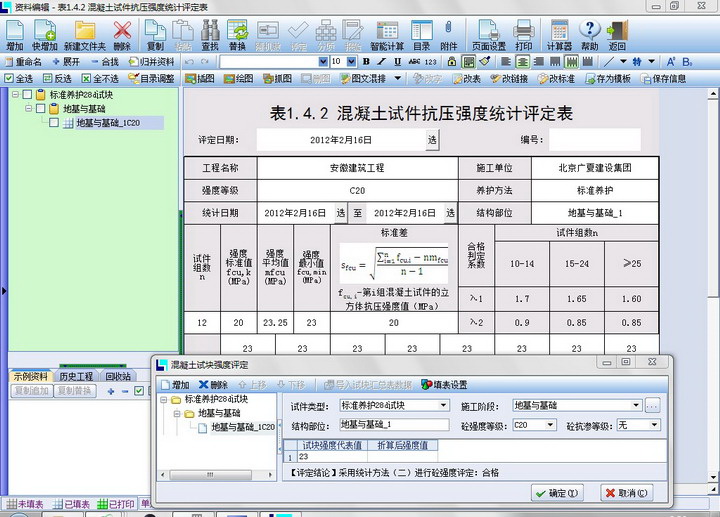Switch to 回收站 tab
This screenshot has height=517, width=720.
point(118,377)
